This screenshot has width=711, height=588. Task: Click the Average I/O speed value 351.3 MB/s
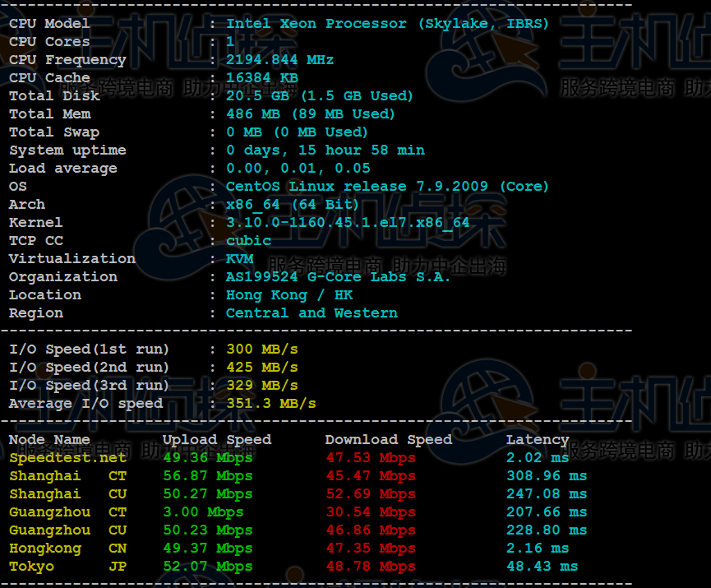pos(270,404)
